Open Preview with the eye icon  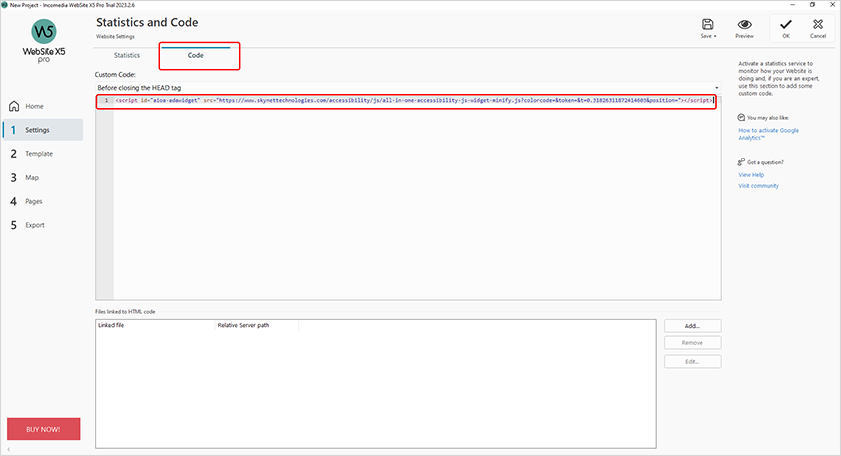(744, 24)
